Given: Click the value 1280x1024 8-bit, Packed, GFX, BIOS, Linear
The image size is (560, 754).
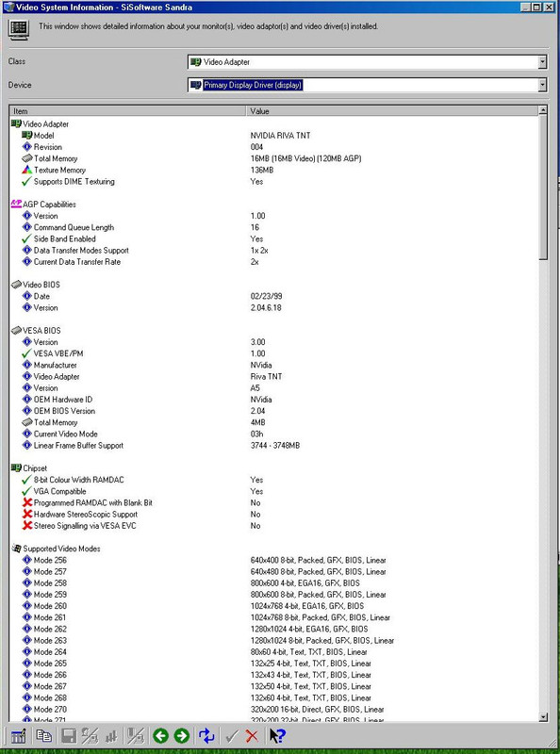Looking at the screenshot, I should [321, 640].
